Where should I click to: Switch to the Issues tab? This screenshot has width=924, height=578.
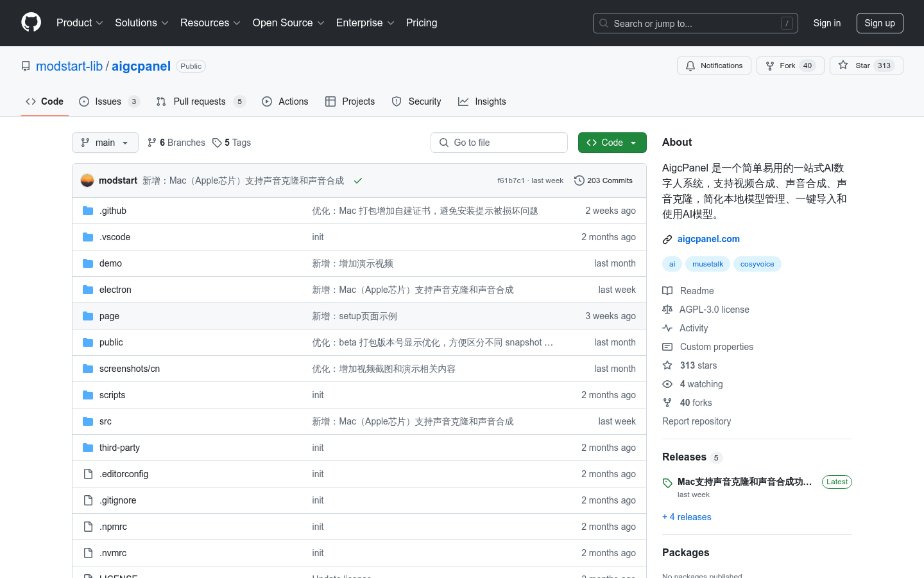[109, 101]
